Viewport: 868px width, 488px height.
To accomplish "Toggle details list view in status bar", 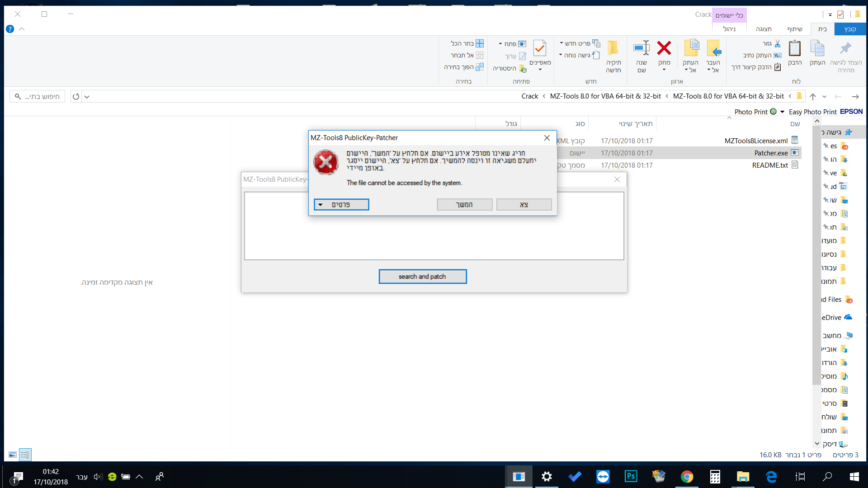I will click(x=25, y=455).
